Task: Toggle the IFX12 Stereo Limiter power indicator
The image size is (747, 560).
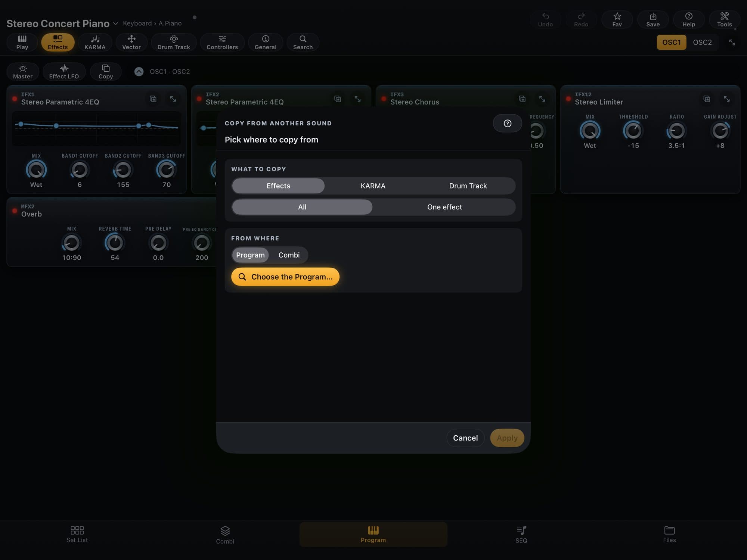Action: pyautogui.click(x=568, y=99)
